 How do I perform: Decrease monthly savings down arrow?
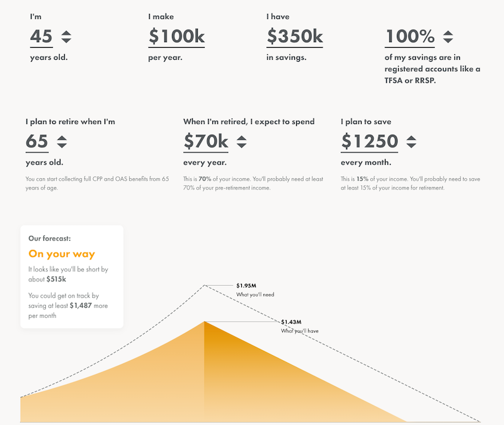click(x=411, y=145)
